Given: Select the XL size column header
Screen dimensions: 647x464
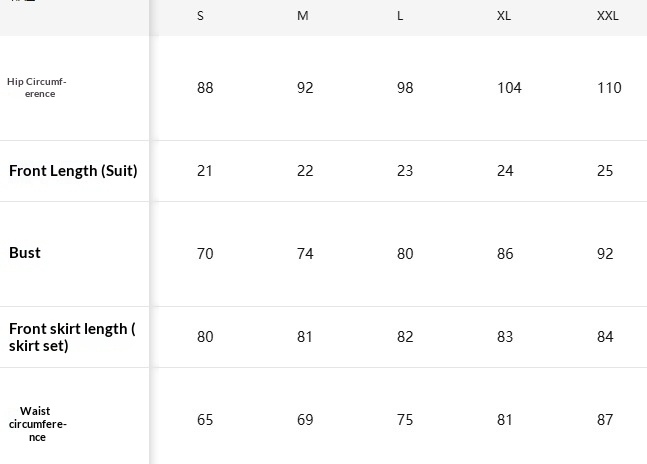Looking at the screenshot, I should point(504,16).
